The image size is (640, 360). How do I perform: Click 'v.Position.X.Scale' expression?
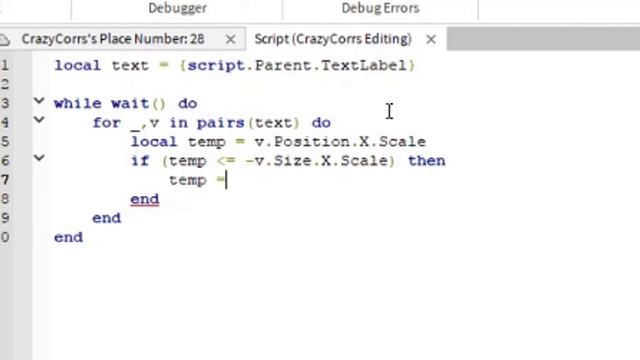click(340, 142)
